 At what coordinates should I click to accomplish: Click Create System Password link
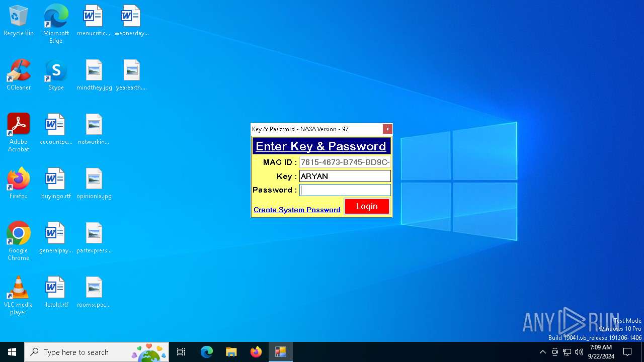[297, 210]
